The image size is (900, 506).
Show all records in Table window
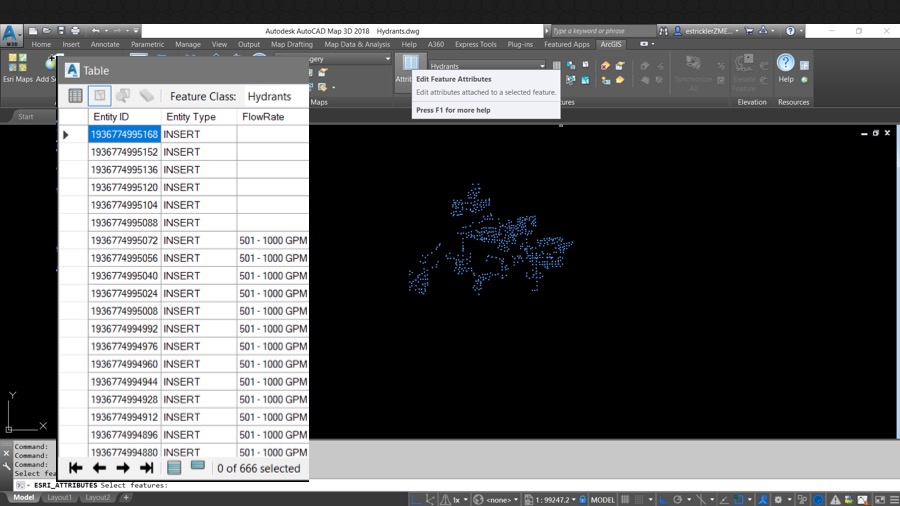[x=75, y=96]
